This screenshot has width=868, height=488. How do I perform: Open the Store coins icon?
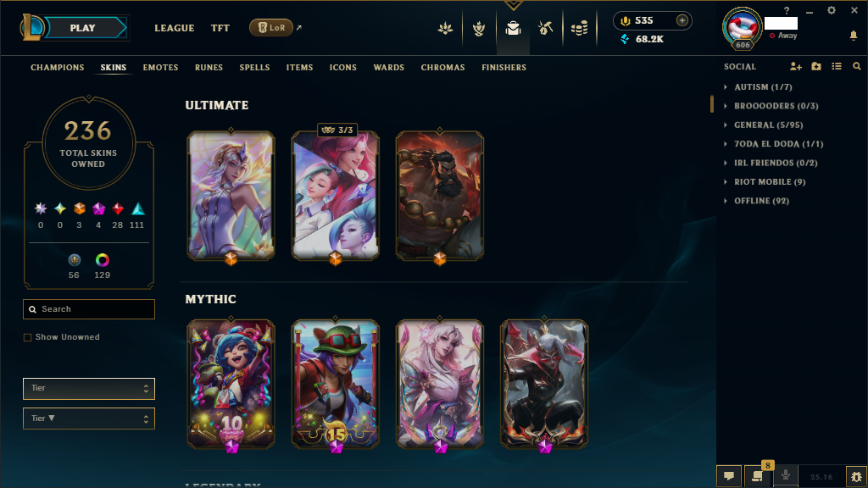click(579, 28)
